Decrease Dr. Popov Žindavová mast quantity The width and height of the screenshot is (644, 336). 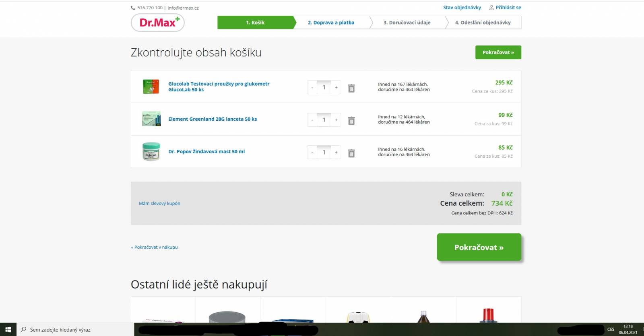[312, 153]
